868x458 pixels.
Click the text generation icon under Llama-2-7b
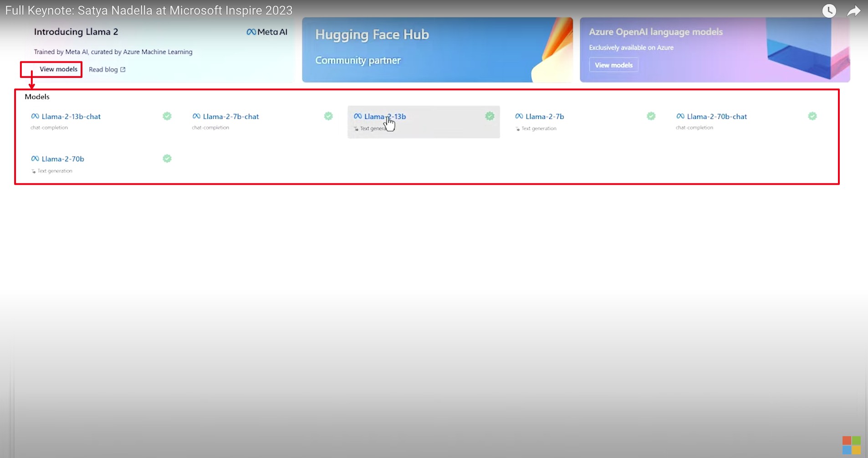point(517,129)
